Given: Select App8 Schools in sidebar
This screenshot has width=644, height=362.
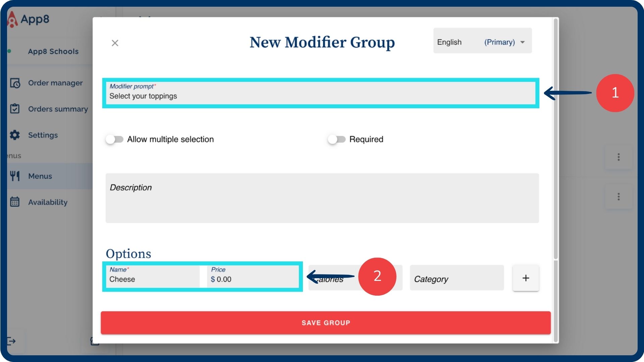Looking at the screenshot, I should click(53, 51).
